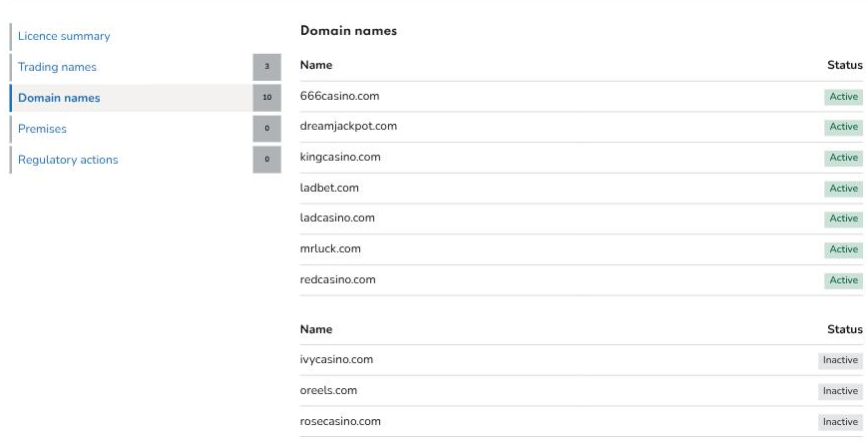Click the Domain names count badge 10

point(266,98)
